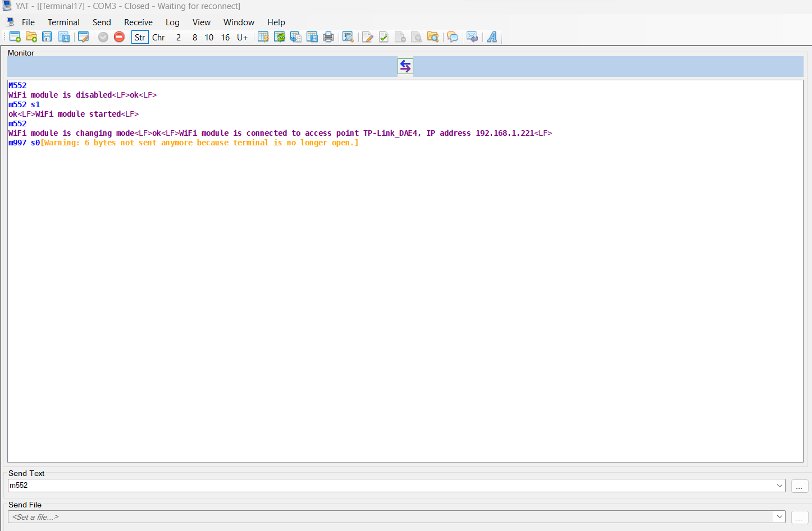This screenshot has width=812, height=531.
Task: Click the Save Workspace icon
Action: coord(64,37)
